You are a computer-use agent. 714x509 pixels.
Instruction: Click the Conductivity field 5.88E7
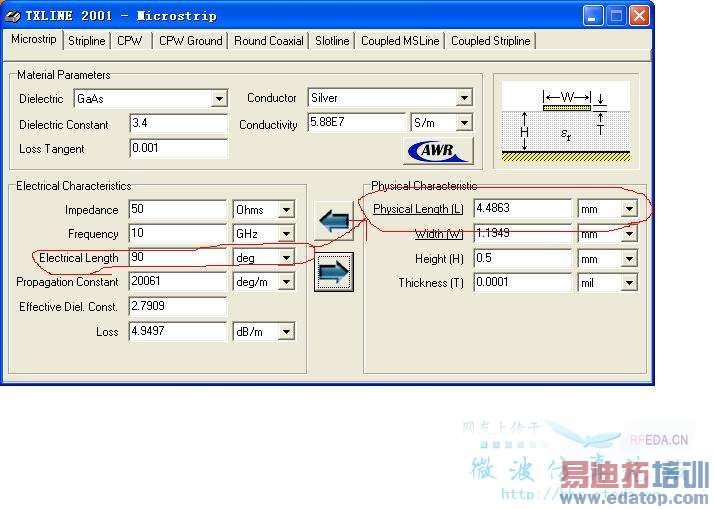coord(357,122)
